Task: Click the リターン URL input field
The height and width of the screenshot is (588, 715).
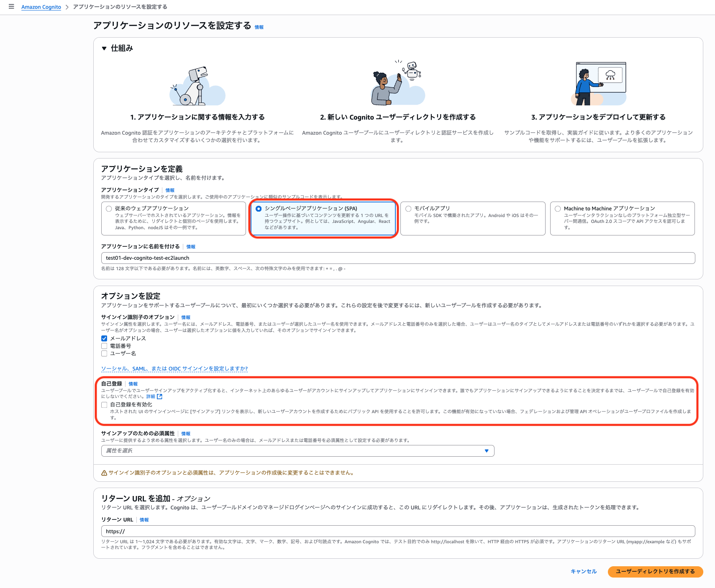Action: pyautogui.click(x=398, y=531)
